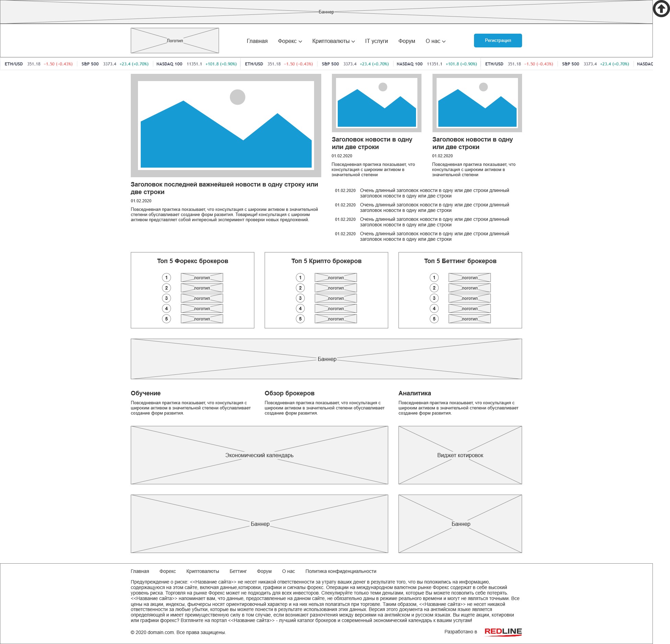
Task: Click the RedLine developer logo in footer
Action: [x=503, y=632]
